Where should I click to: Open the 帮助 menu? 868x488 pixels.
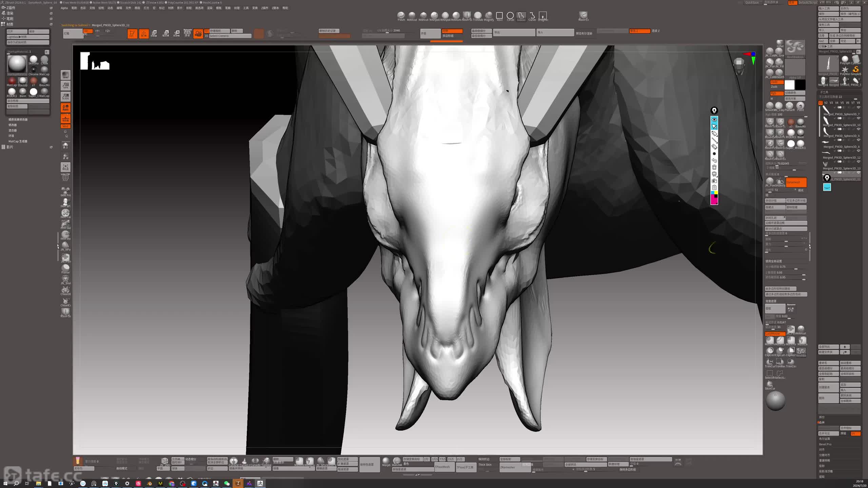pos(285,8)
